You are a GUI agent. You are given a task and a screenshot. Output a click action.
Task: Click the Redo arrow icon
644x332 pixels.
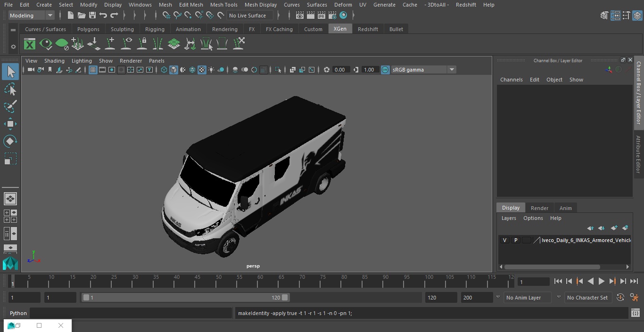[114, 16]
